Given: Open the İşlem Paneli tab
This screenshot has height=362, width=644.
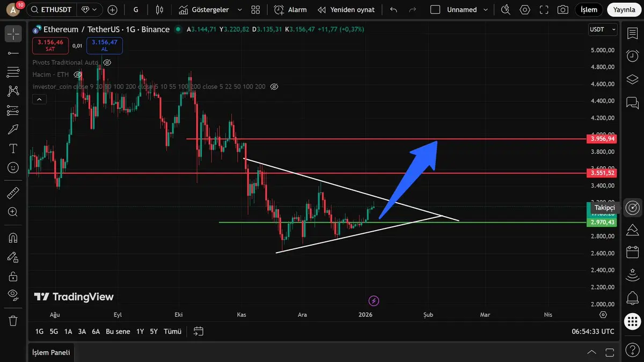Looking at the screenshot, I should (50, 352).
